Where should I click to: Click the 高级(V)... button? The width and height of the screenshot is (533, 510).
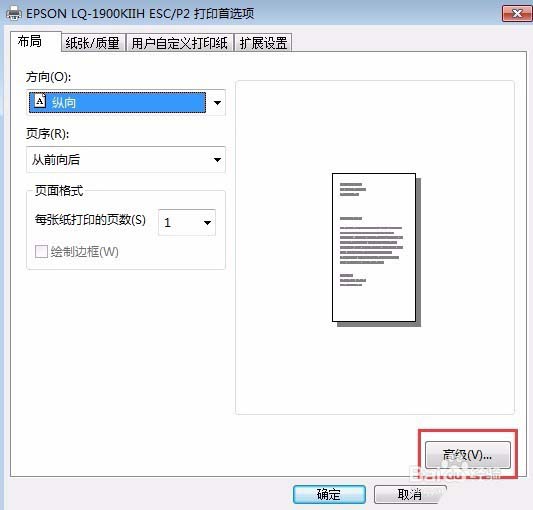[468, 455]
